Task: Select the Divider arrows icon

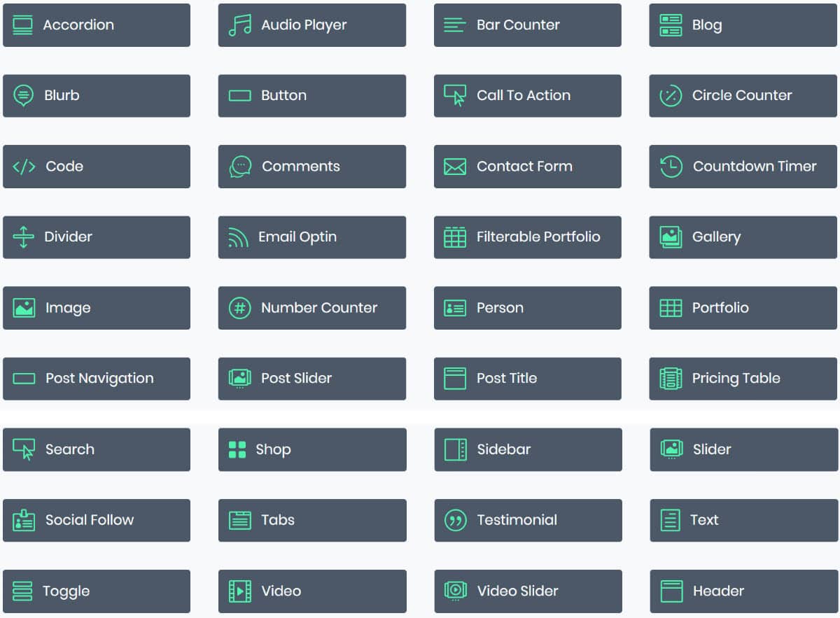Action: coord(23,237)
